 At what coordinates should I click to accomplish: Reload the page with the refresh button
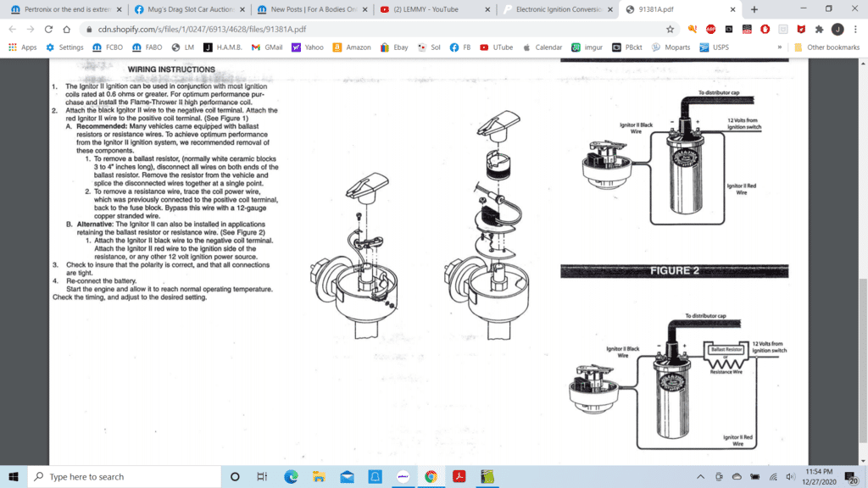click(x=48, y=28)
